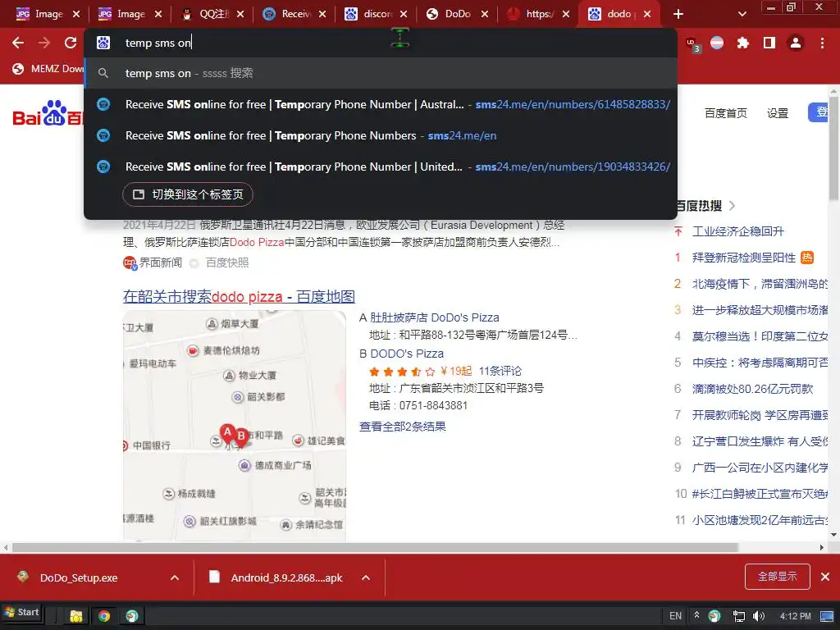Click the striped round extension icon
This screenshot has height=630, width=840.
click(717, 43)
